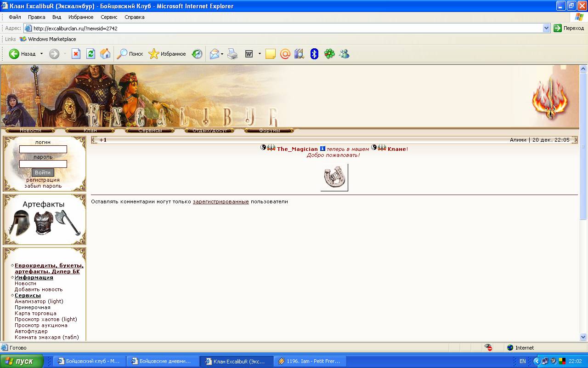
Task: Open the Анализатор (light) sidebar link
Action: click(x=39, y=301)
